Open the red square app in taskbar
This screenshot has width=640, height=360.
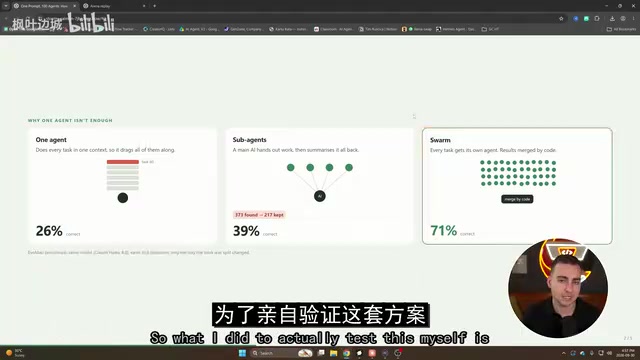pos(372,353)
